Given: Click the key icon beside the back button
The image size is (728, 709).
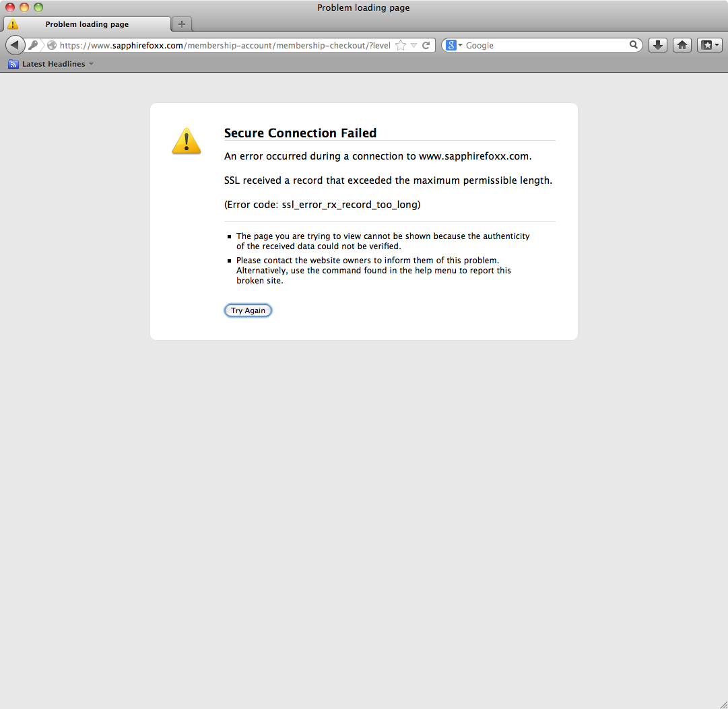Looking at the screenshot, I should 33,45.
